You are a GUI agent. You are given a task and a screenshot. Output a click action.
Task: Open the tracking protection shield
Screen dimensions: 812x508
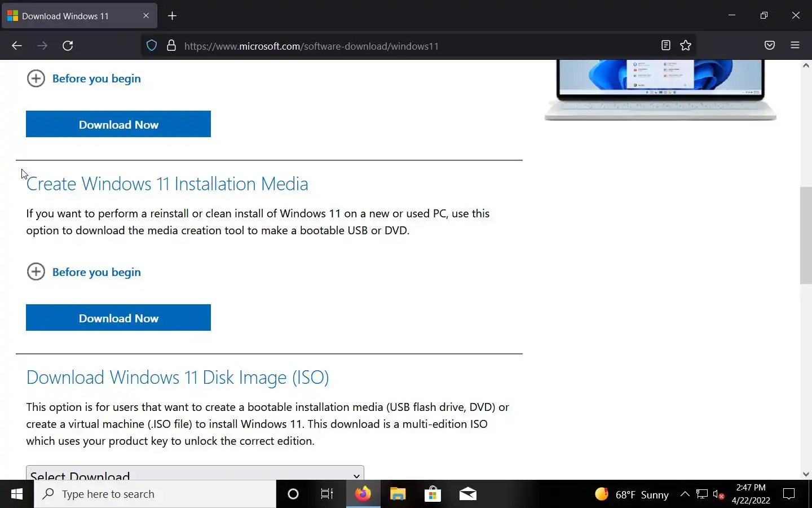152,46
